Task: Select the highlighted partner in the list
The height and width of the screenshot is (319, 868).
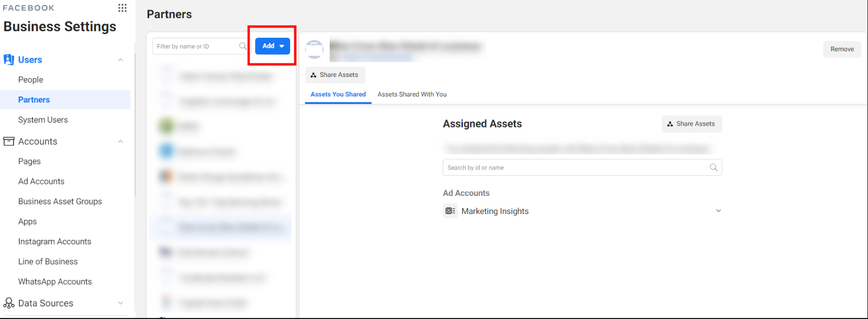Action: point(220,227)
